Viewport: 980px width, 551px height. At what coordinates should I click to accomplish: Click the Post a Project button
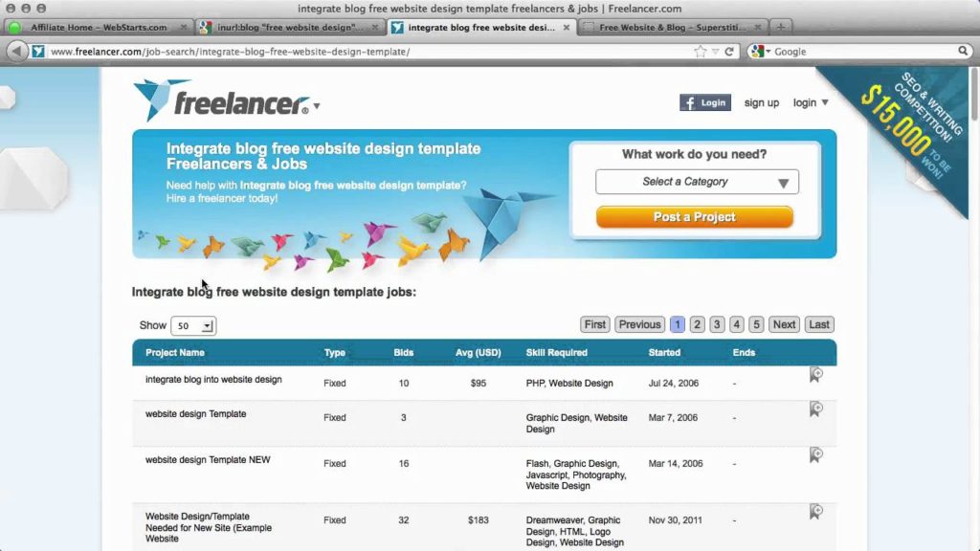coord(695,217)
